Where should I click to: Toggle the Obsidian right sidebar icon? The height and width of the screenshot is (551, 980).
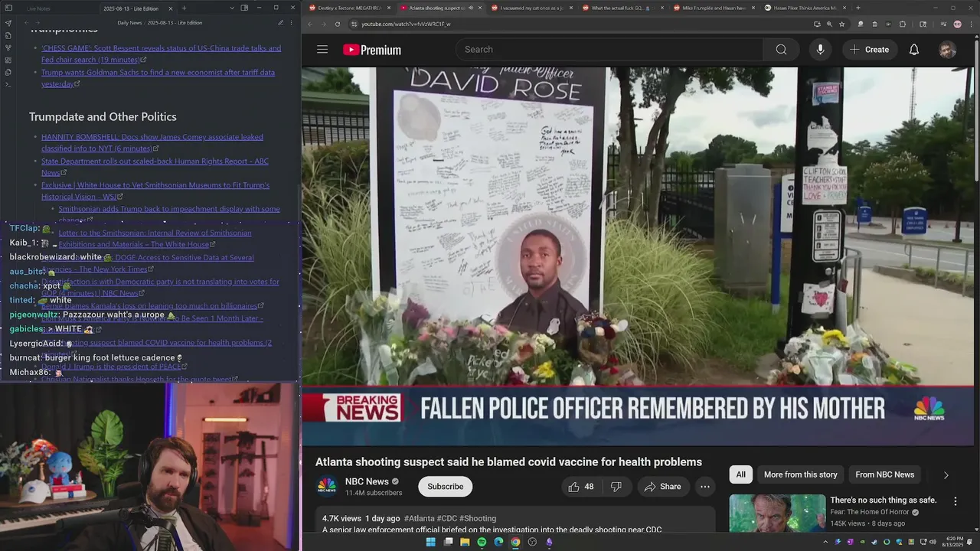[244, 8]
